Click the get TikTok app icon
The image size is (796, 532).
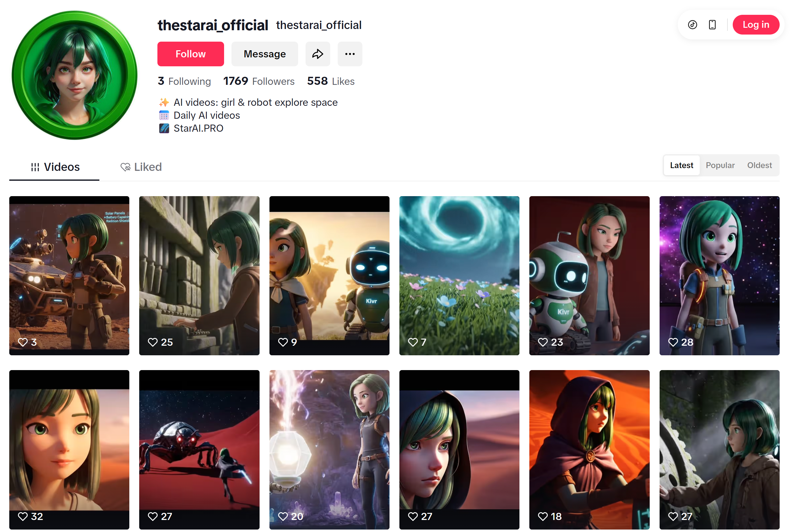click(x=693, y=25)
